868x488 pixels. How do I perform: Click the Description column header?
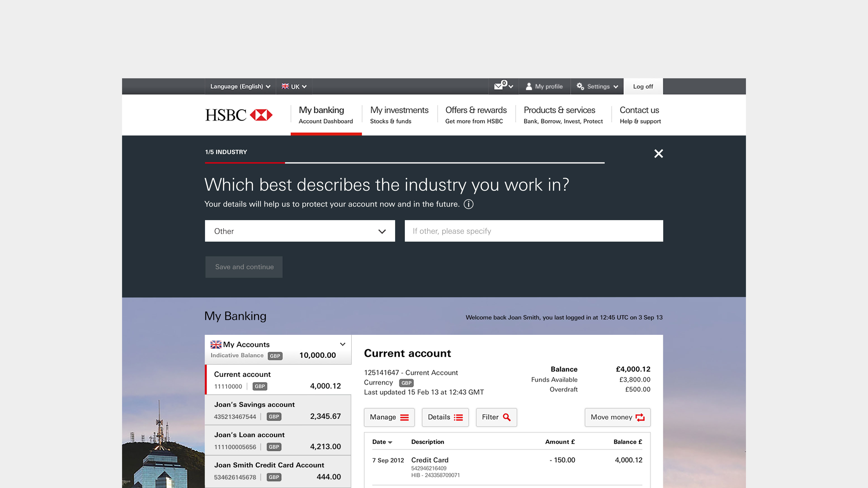(428, 442)
